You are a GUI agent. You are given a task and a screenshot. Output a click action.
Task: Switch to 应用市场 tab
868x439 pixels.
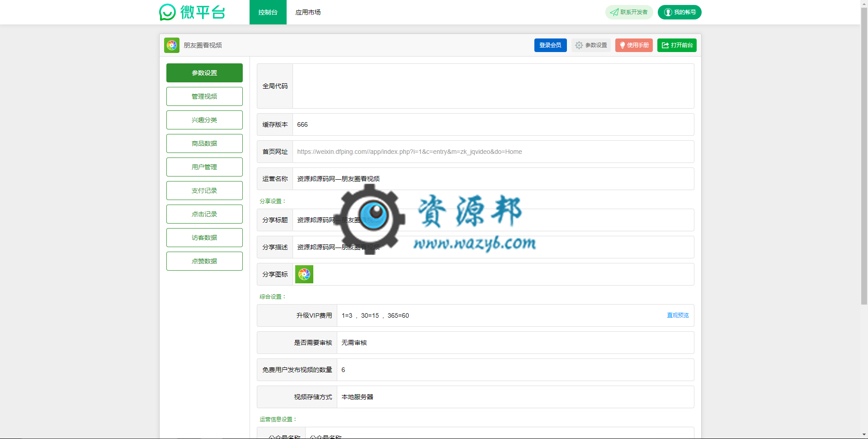(x=308, y=12)
